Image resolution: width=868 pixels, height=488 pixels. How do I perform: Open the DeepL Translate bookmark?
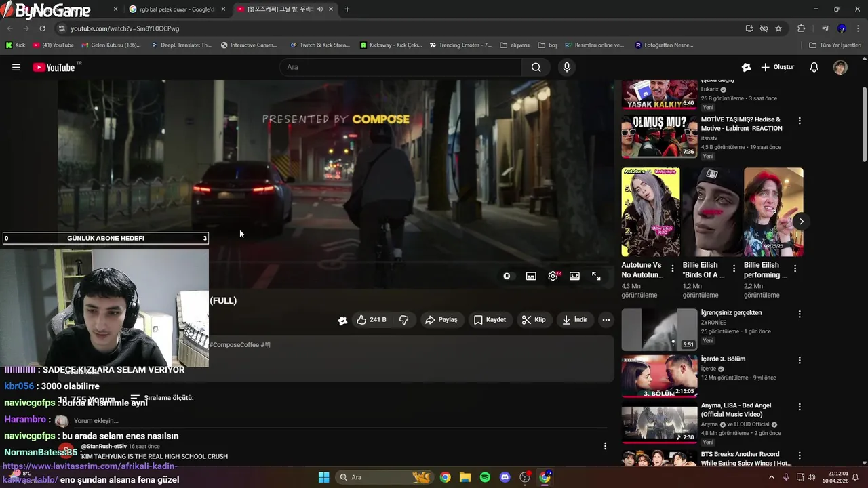click(181, 45)
